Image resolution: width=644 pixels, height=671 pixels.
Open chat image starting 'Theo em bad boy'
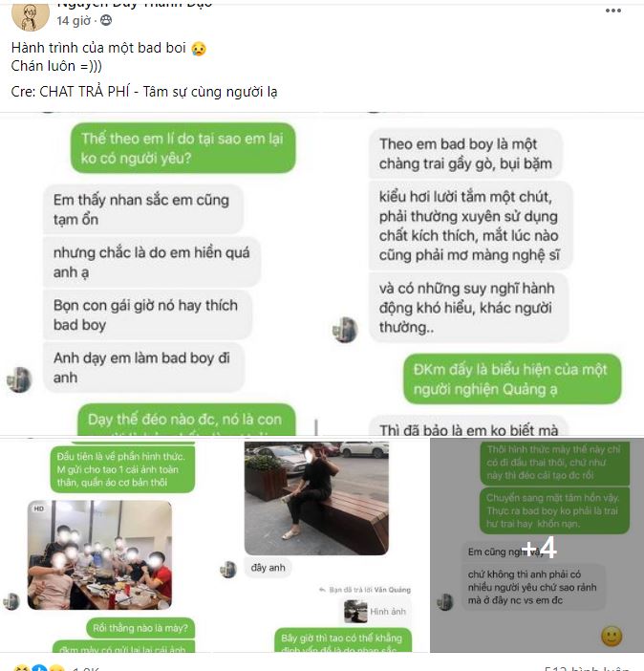483,274
